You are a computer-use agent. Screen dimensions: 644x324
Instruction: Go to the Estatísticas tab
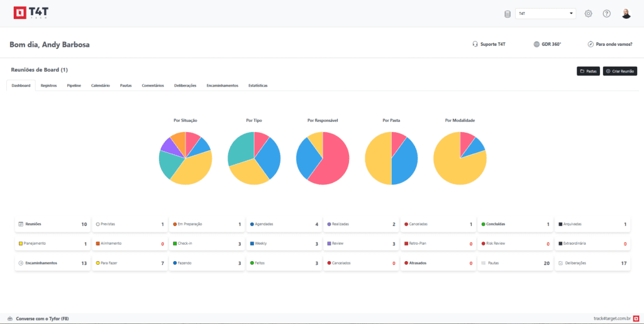257,86
